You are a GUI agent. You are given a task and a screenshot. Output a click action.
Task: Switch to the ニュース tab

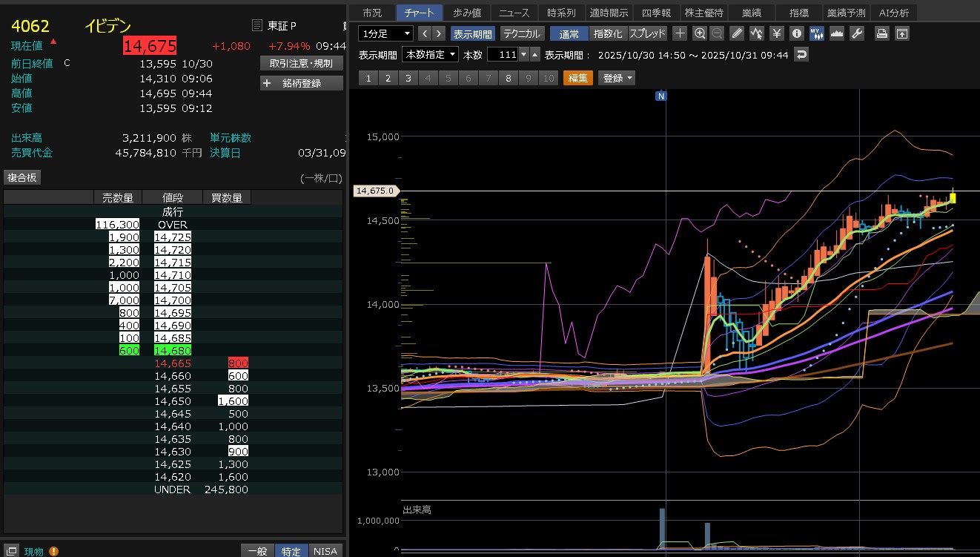pos(514,13)
